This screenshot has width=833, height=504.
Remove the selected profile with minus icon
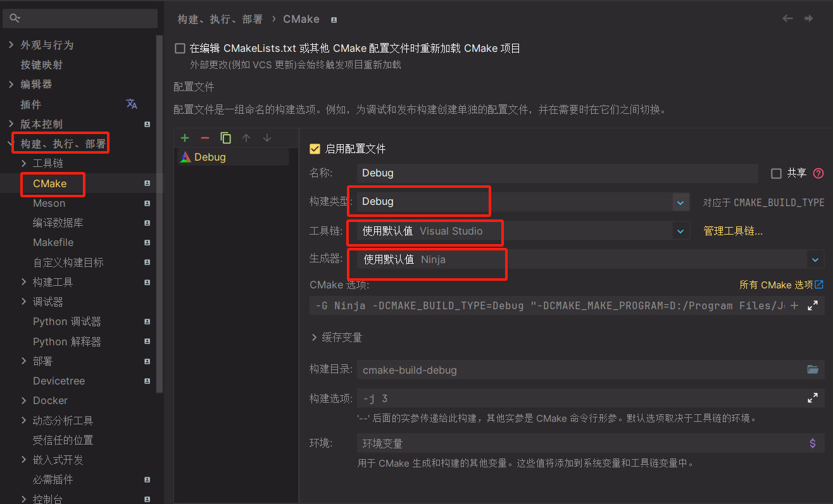[x=204, y=138]
